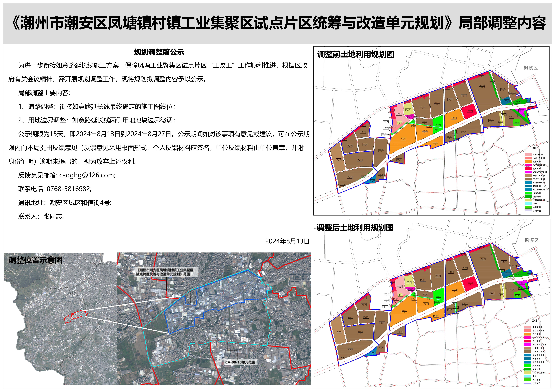Click 改造单元 blue line sample in 调整后 legend
The width and height of the screenshot is (555, 392).
coord(528,383)
